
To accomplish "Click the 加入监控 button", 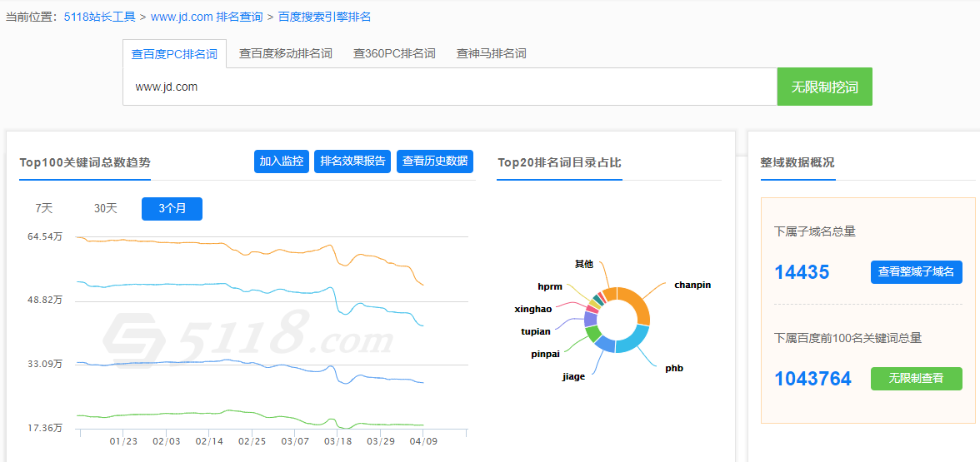I will click(x=282, y=161).
